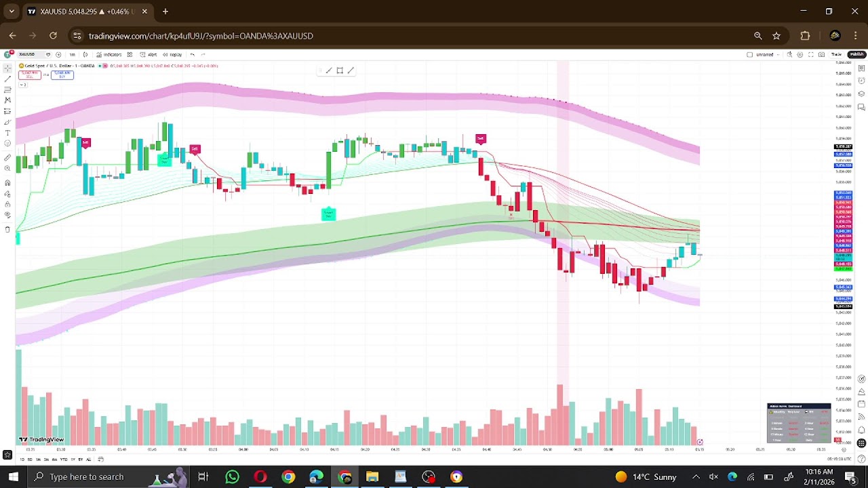The width and height of the screenshot is (868, 488).
Task: Click the Publish button
Action: pos(856,54)
